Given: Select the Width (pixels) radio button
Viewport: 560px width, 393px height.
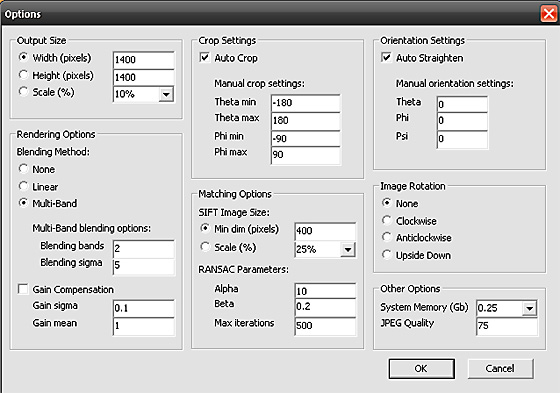Looking at the screenshot, I should [23, 57].
